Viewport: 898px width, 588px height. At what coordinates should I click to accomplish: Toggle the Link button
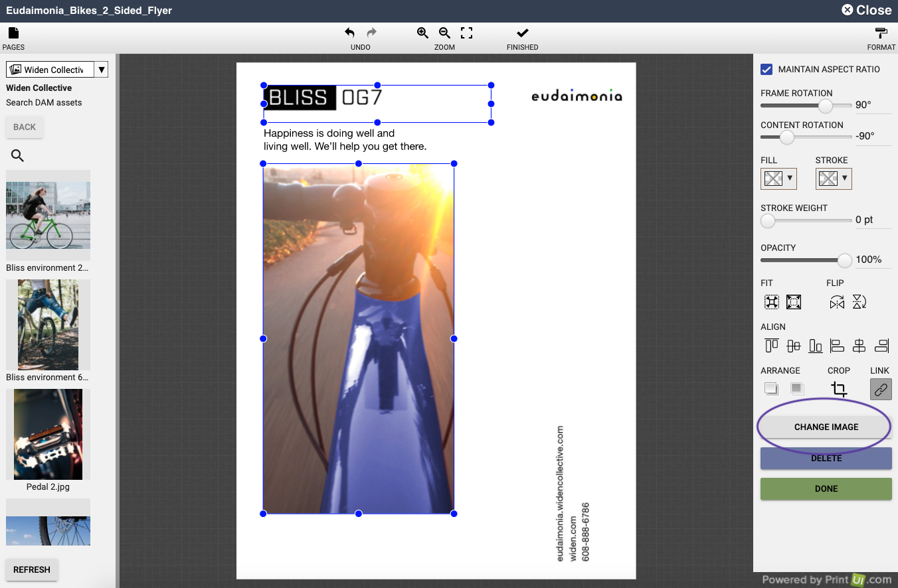pos(881,390)
